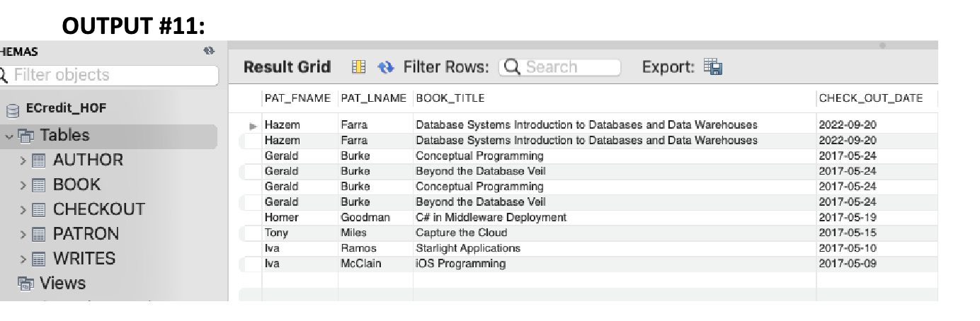980x321 pixels.
Task: Click the Filter objects search field
Action: tap(113, 75)
